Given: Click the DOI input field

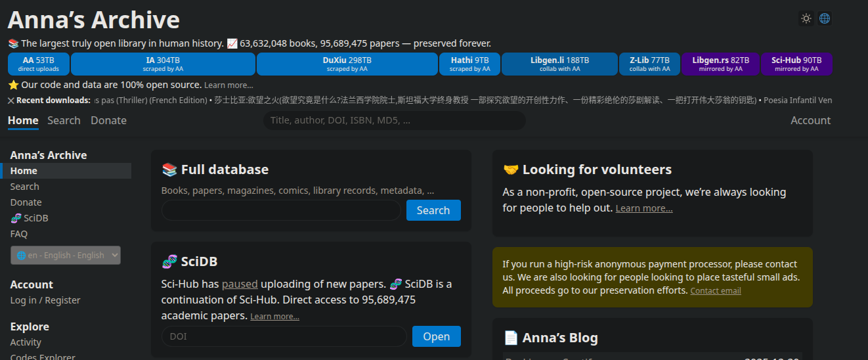Looking at the screenshot, I should coord(284,336).
